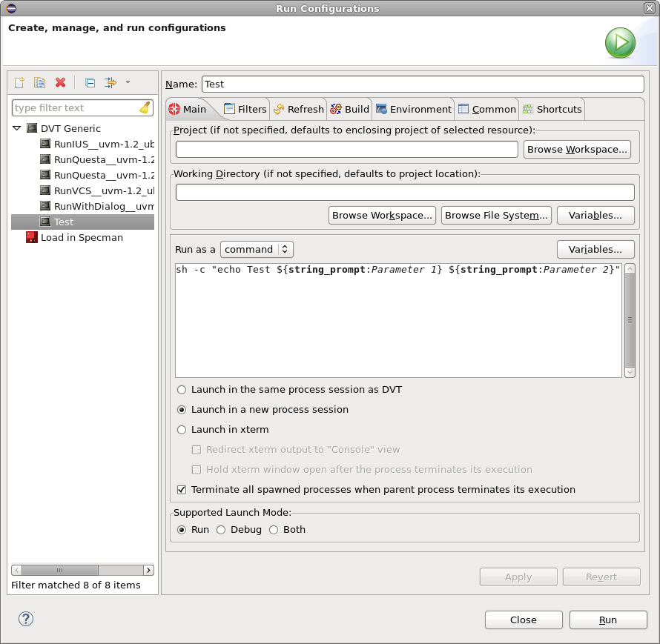This screenshot has height=644, width=660.
Task: Select the Debug launch mode
Action: 221,529
